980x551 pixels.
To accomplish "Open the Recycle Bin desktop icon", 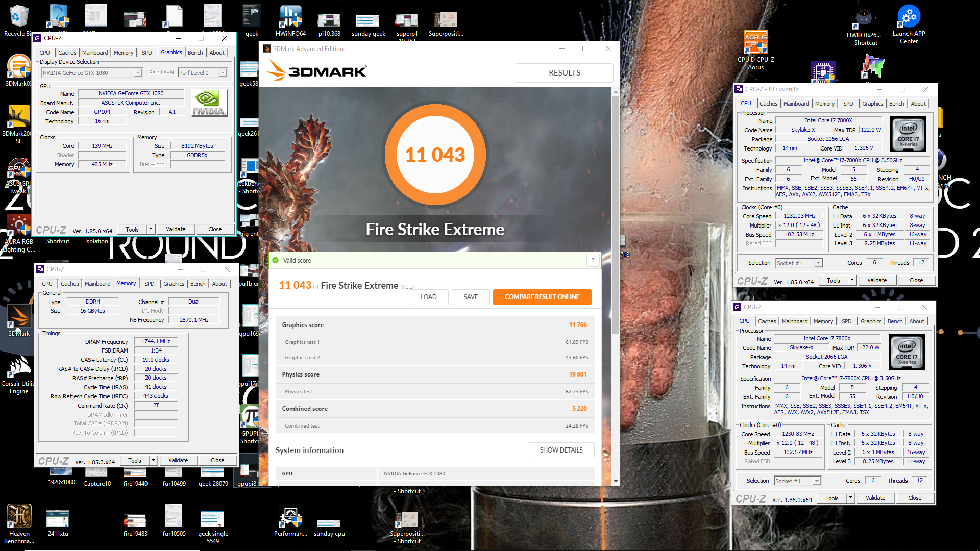I will pyautogui.click(x=19, y=20).
